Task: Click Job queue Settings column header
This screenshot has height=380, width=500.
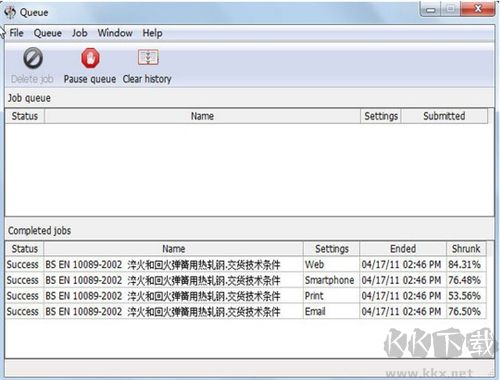Action: [381, 116]
